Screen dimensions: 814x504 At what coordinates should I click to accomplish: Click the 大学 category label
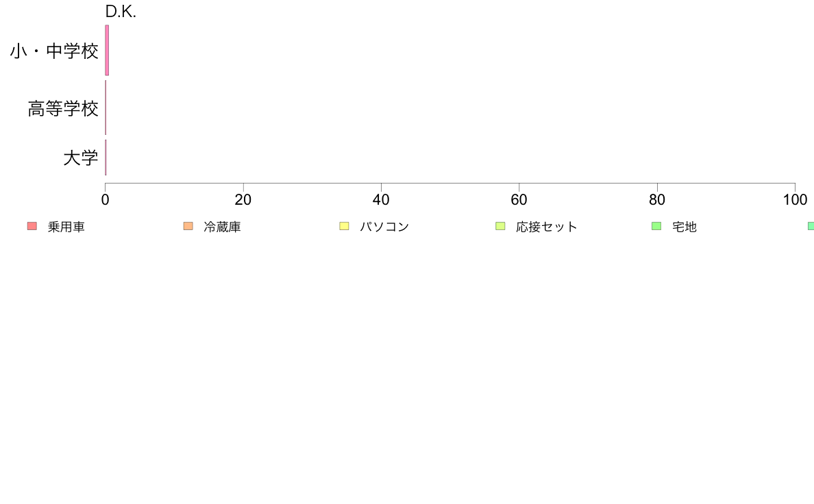click(80, 157)
